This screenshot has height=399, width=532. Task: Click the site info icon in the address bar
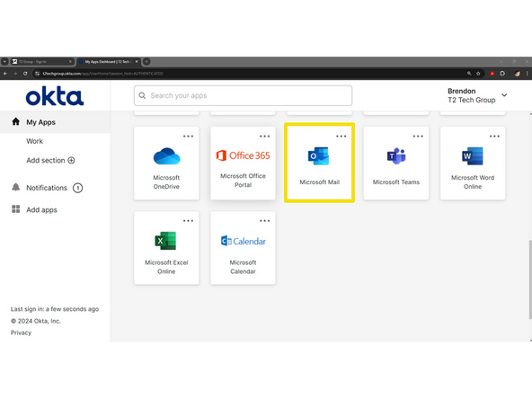38,74
